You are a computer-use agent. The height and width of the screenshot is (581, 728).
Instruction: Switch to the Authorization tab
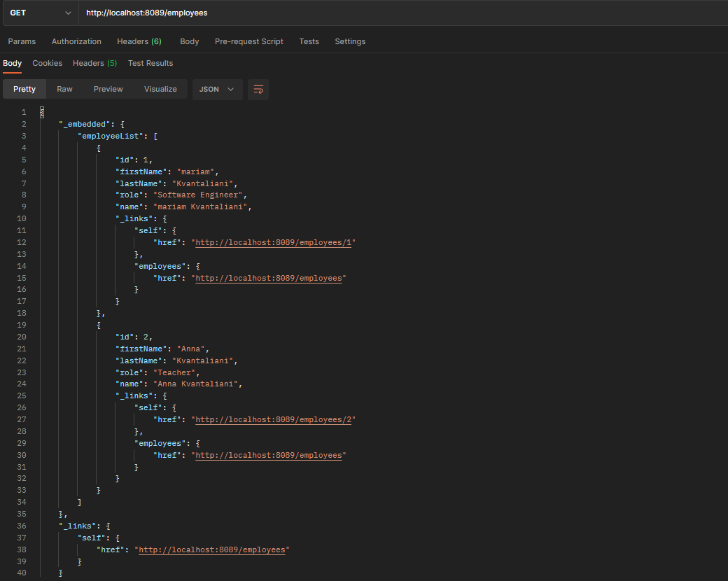click(76, 41)
